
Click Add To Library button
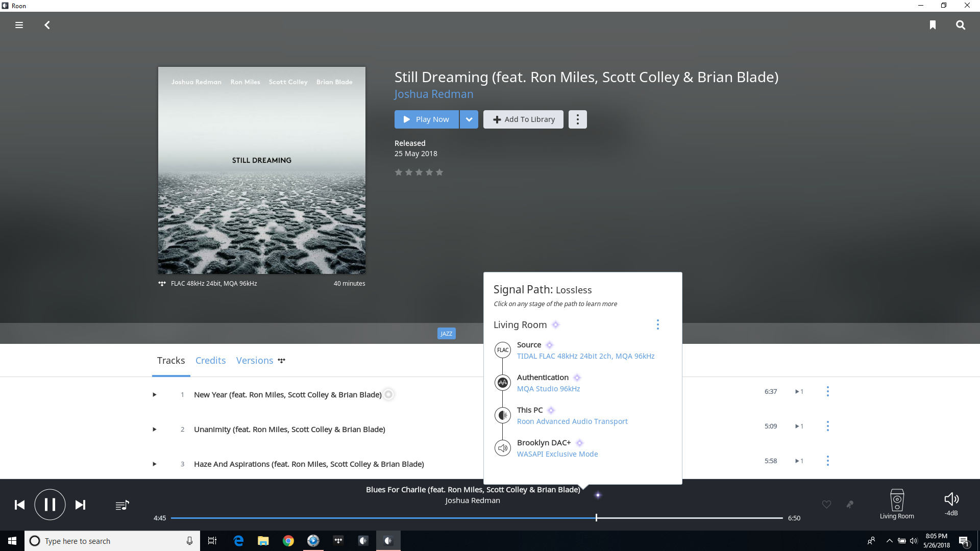pos(523,119)
